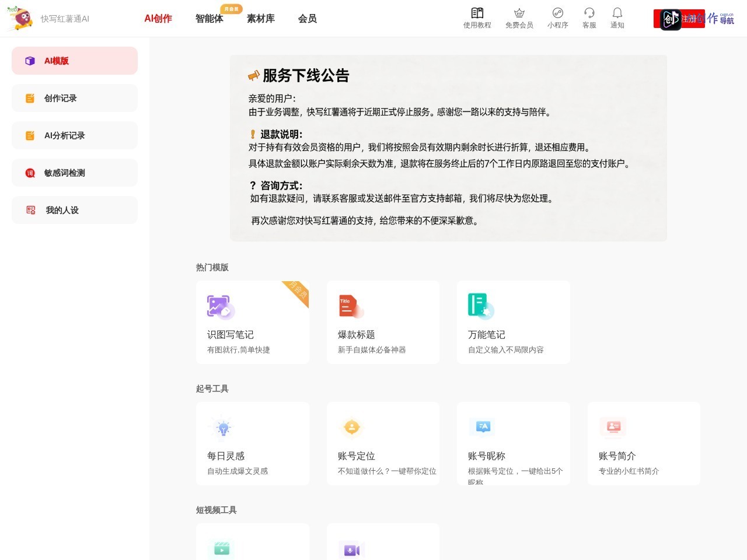The image size is (747, 560).
Task: Click the description 有图就行,简单快捷
Action: pyautogui.click(x=239, y=350)
